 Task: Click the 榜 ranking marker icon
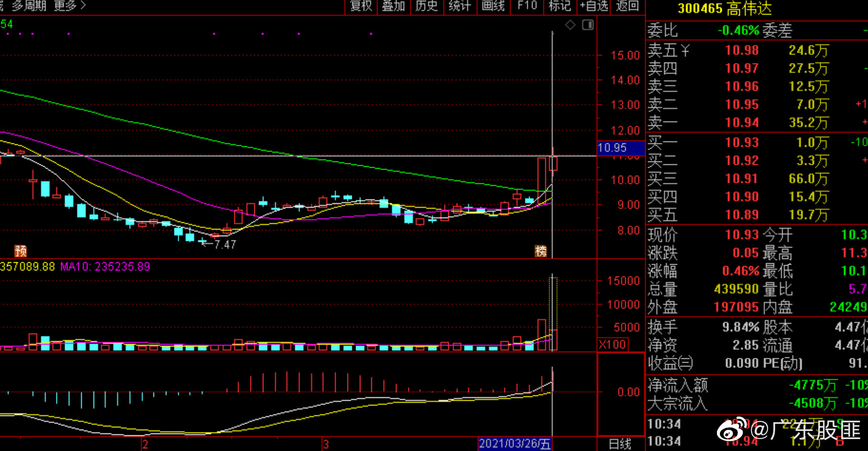point(541,251)
